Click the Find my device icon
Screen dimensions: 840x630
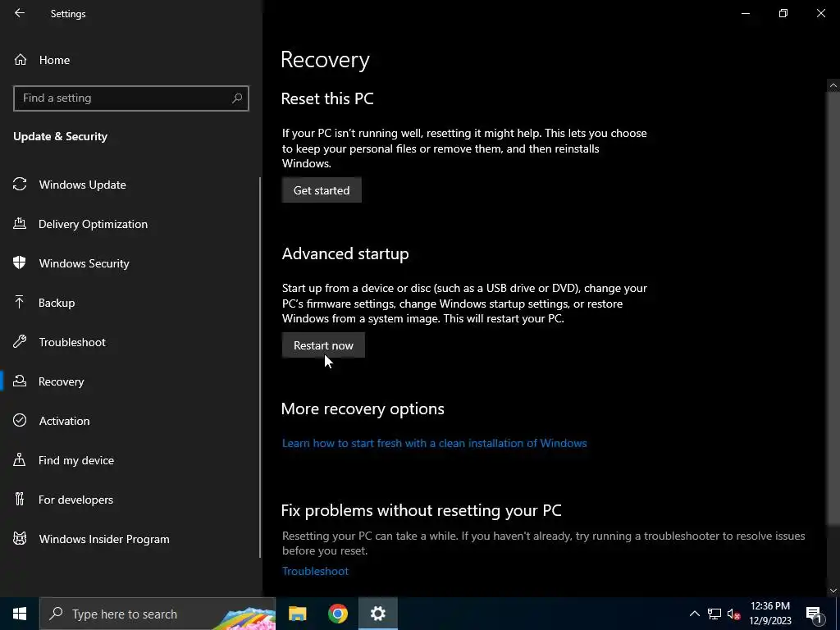coord(20,459)
